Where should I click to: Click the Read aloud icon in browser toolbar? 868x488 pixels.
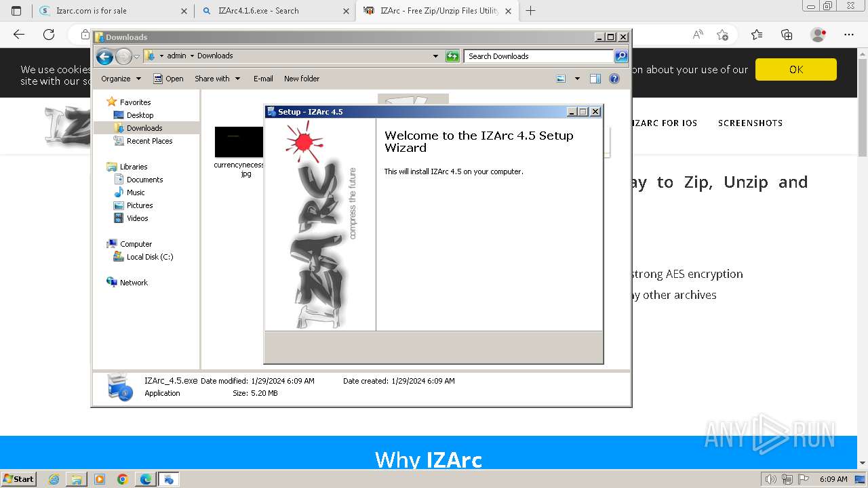(697, 35)
